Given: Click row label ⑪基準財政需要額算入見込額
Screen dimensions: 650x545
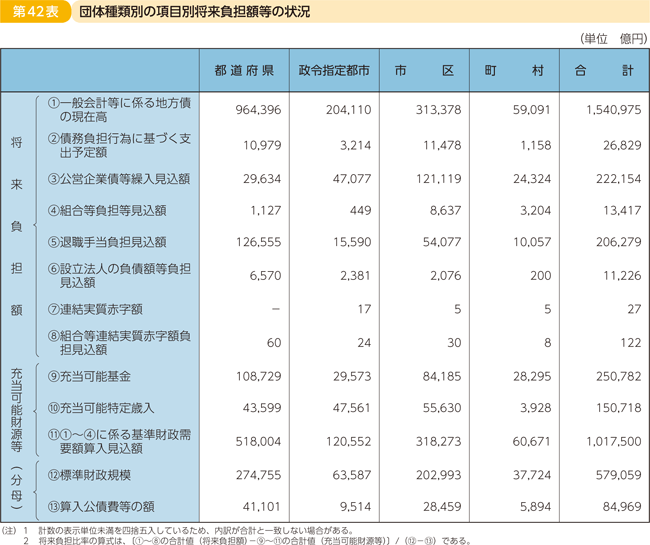Looking at the screenshot, I should 119,441.
